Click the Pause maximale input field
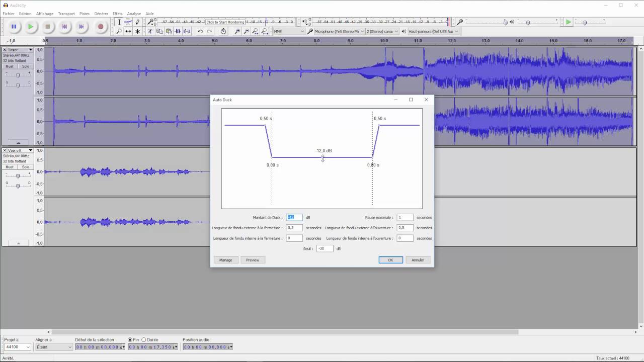Image resolution: width=644 pixels, height=362 pixels. (405, 217)
